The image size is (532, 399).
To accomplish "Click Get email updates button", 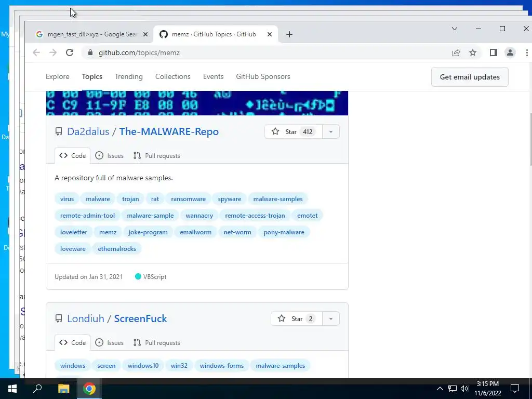I will coord(470,77).
